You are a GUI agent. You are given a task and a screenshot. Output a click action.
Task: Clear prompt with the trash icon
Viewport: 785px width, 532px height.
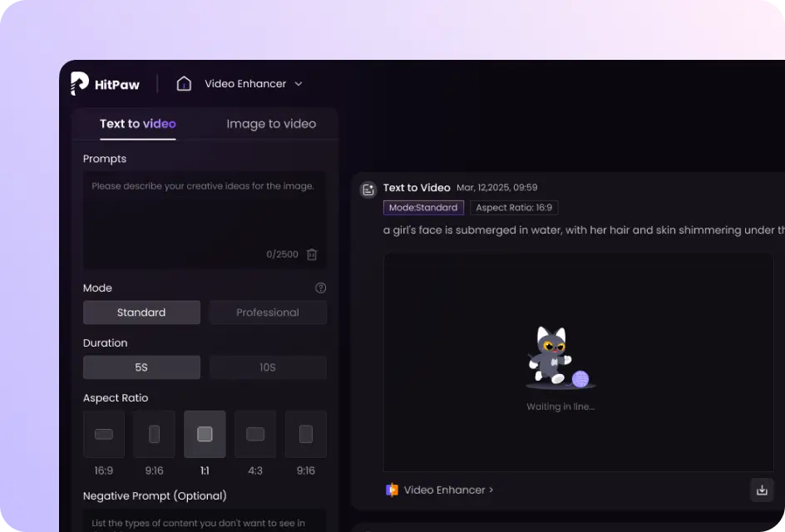312,254
